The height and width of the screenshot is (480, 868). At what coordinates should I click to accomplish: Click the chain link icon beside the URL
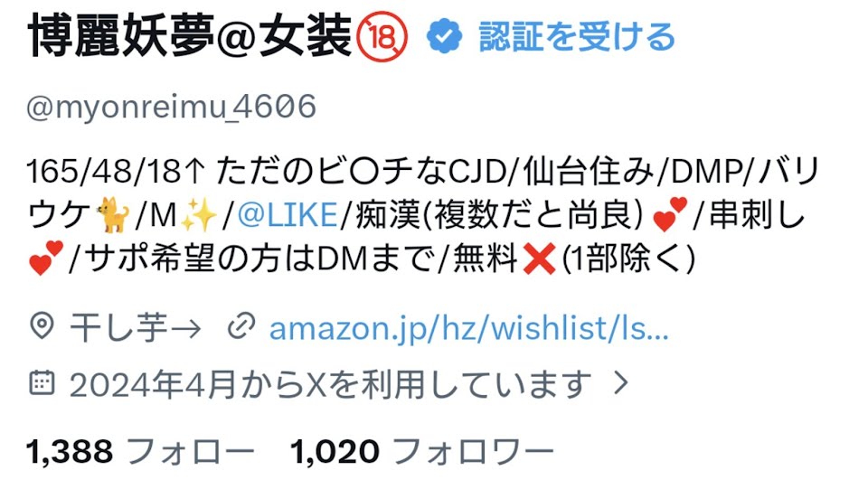241,325
